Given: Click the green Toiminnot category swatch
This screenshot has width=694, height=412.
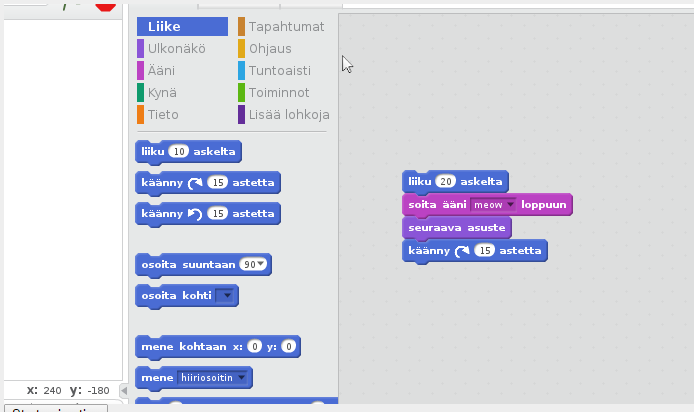Looking at the screenshot, I should tap(242, 93).
